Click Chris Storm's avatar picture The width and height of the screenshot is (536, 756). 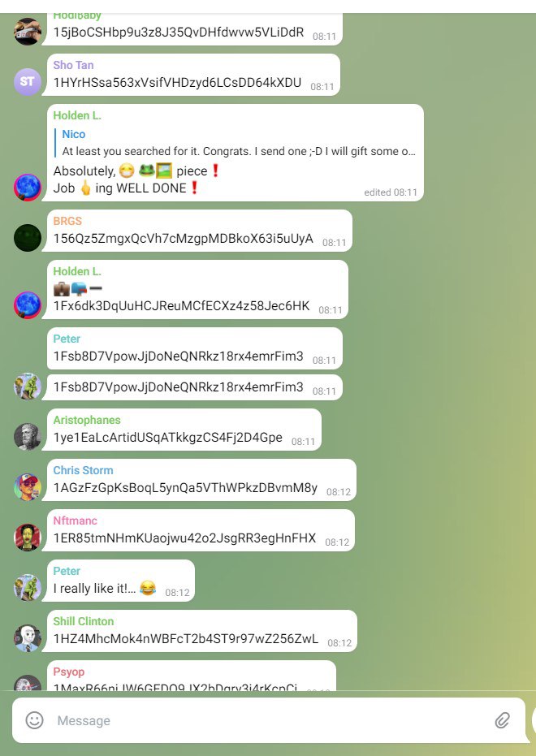coord(28,487)
